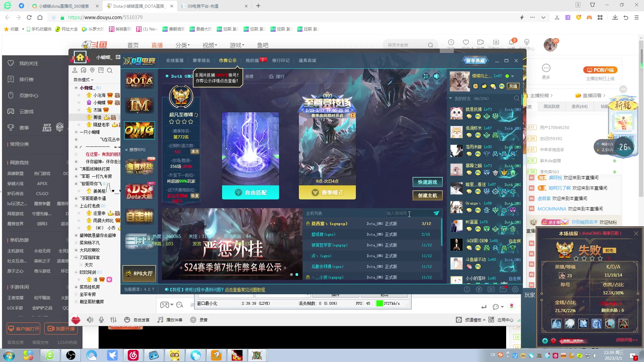The height and width of the screenshot is (362, 644).
Task: Expand the 一只小蝴蝶 channel node
Action: tap(76, 132)
